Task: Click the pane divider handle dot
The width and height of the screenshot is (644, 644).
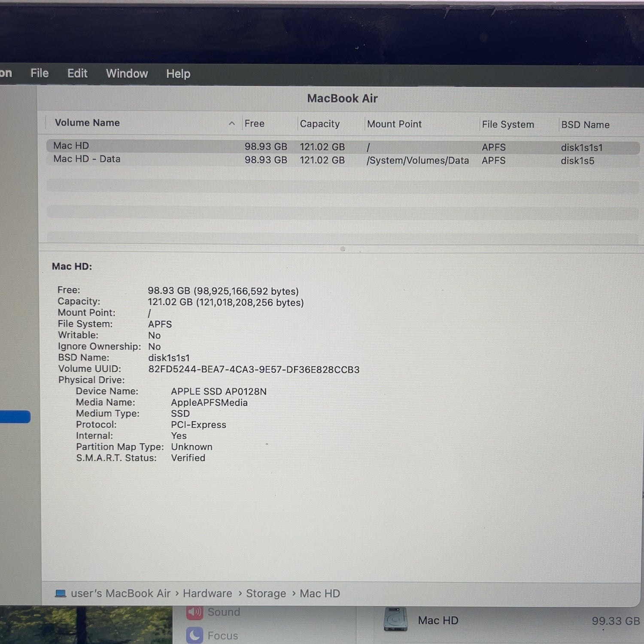Action: tap(343, 249)
